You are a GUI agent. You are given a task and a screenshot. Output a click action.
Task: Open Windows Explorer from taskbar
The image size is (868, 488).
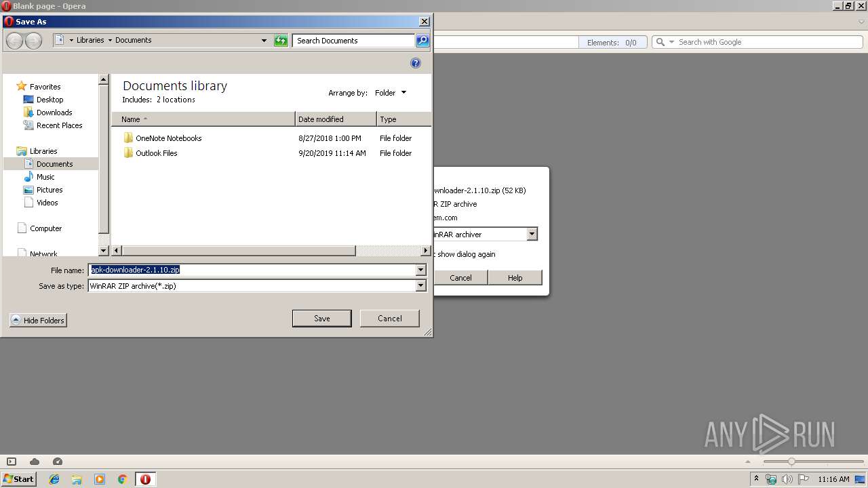point(77,479)
